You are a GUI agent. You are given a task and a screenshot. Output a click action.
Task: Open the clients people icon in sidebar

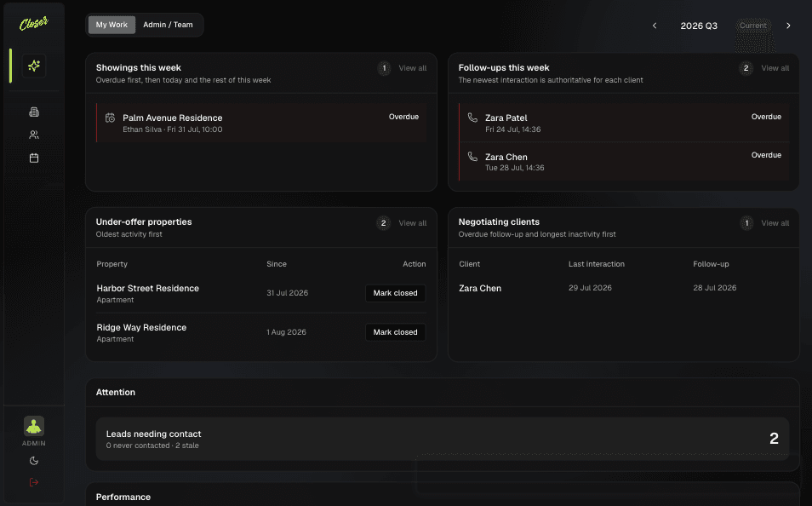(34, 135)
